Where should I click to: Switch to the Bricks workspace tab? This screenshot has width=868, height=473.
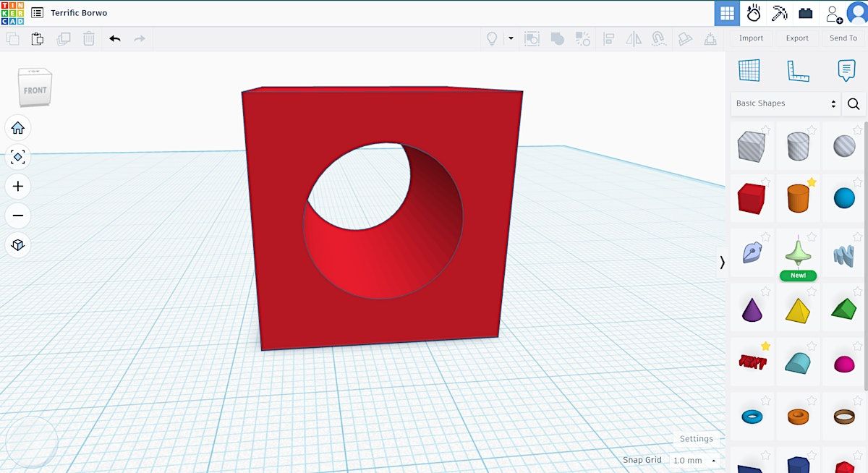(805, 13)
